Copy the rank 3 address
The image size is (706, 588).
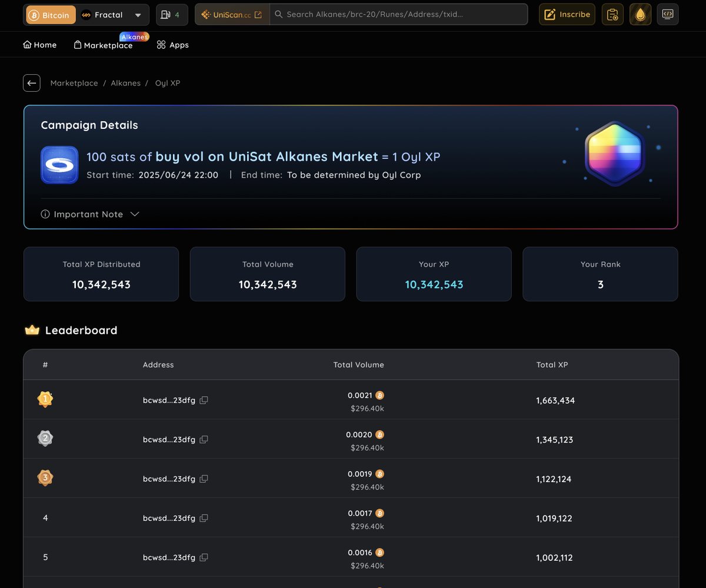[x=204, y=479]
